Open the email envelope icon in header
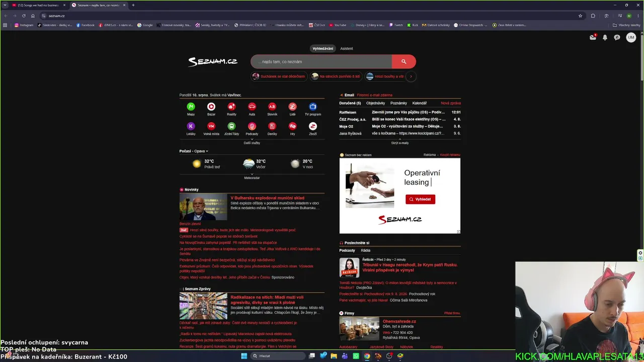The height and width of the screenshot is (362, 644). pyautogui.click(x=593, y=37)
